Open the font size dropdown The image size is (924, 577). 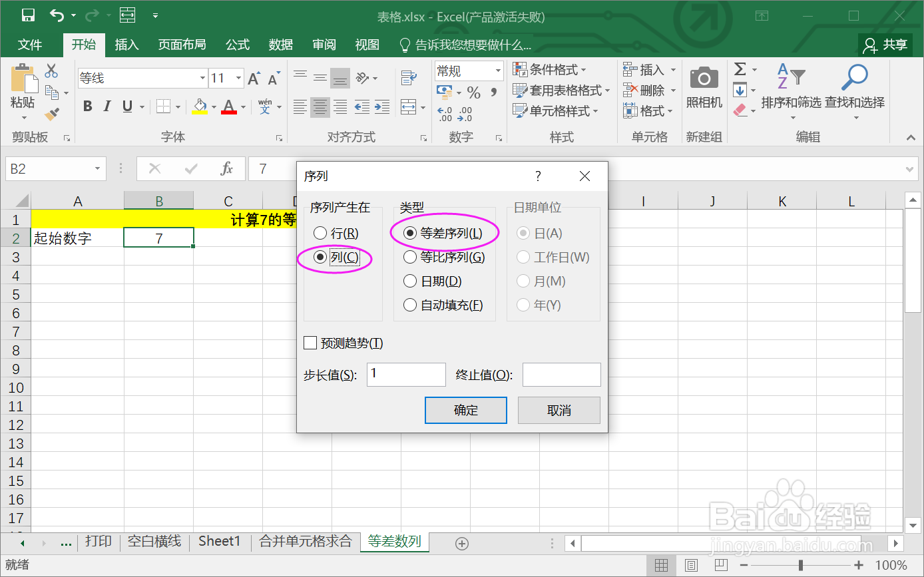237,78
